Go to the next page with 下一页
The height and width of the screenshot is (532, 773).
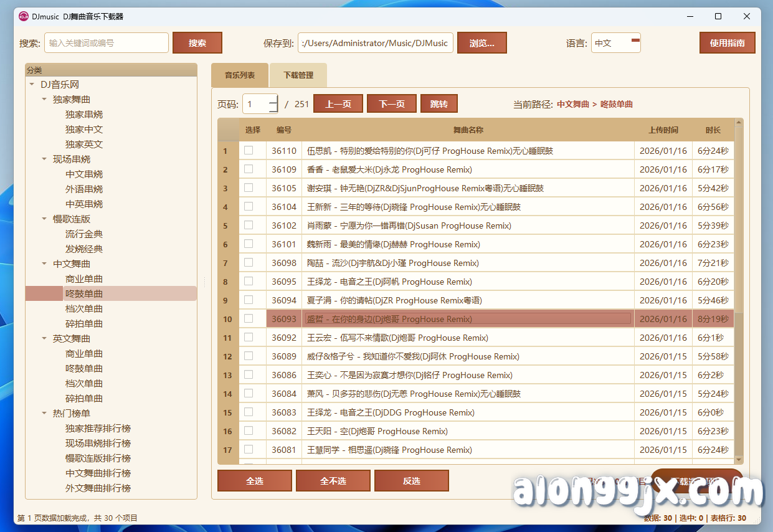pyautogui.click(x=391, y=103)
